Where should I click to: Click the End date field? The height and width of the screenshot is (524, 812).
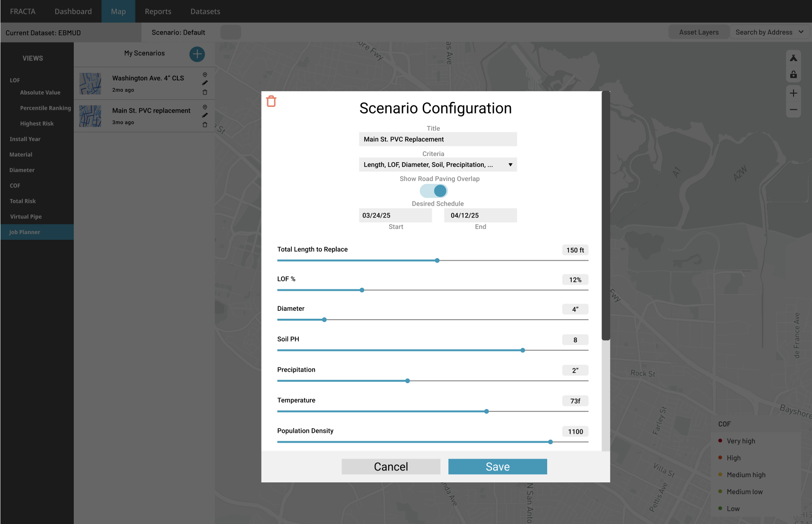(480, 215)
